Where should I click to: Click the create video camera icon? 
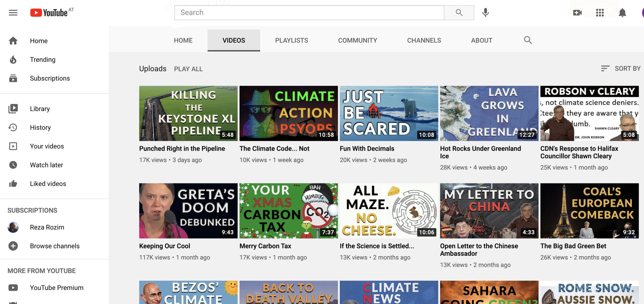pos(577,13)
